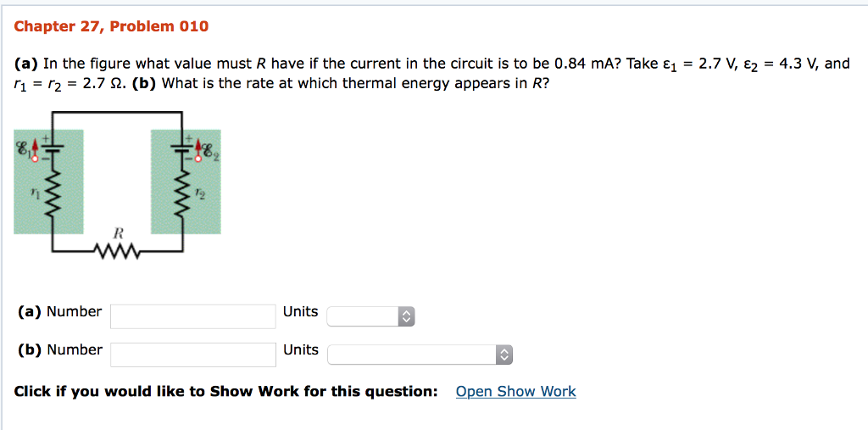Click the top wire of the circuit

coord(117,112)
